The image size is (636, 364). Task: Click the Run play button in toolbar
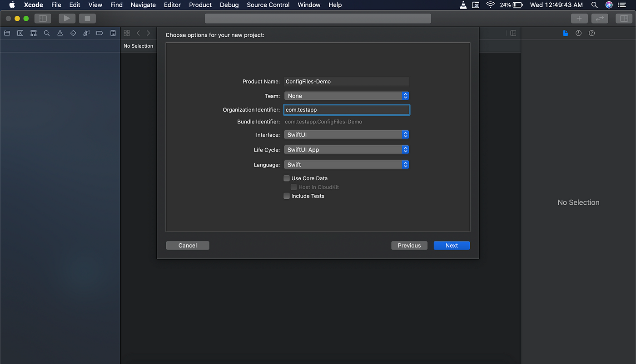click(x=67, y=19)
